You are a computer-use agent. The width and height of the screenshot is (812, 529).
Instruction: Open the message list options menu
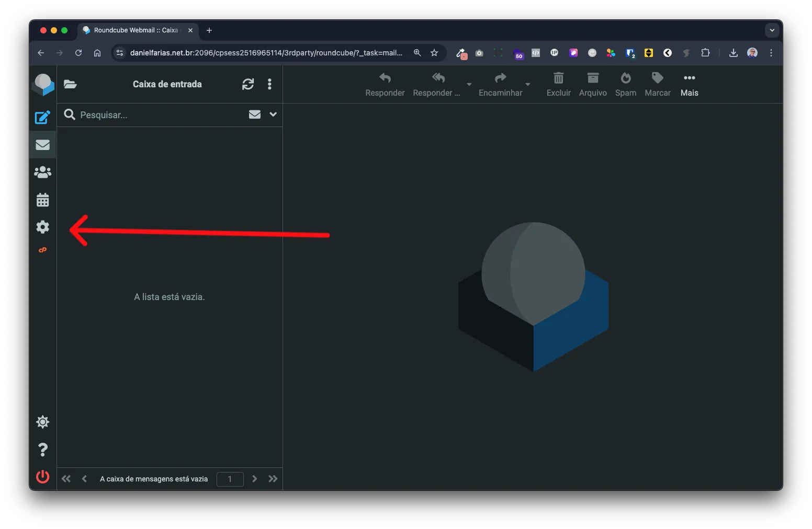(x=270, y=84)
